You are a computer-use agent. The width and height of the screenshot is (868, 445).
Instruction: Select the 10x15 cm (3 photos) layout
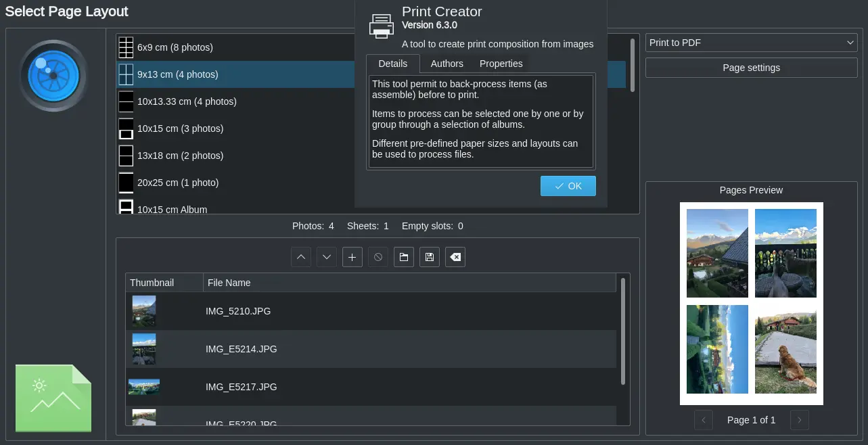181,128
